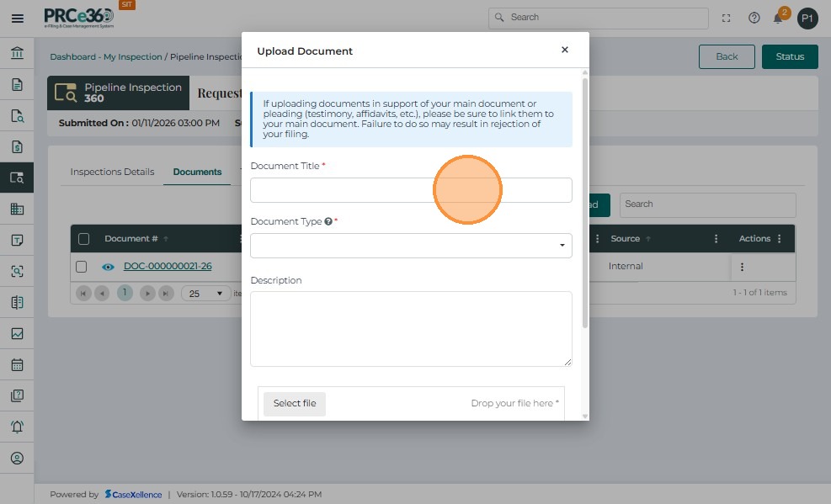831x504 pixels.
Task: Check the DOC-000000021-26 row checkbox
Action: (81, 266)
